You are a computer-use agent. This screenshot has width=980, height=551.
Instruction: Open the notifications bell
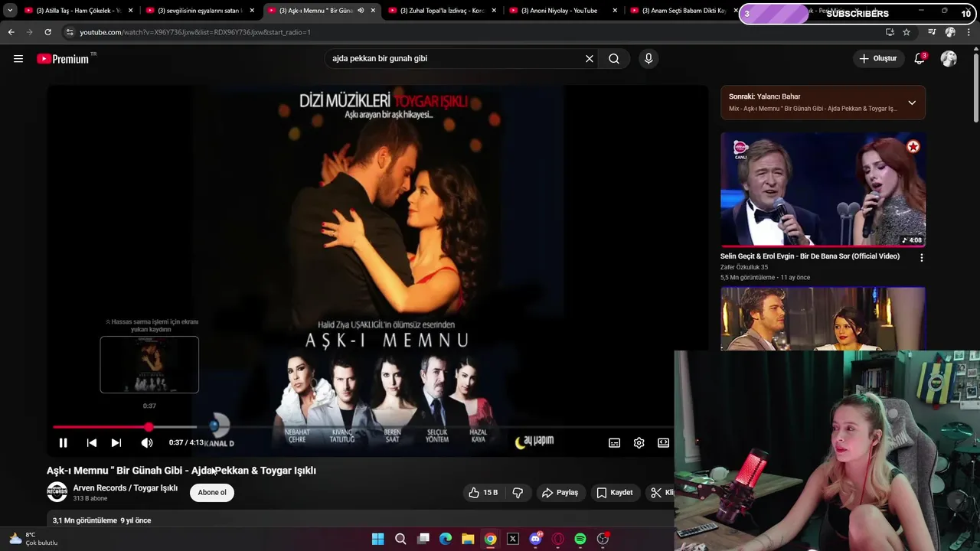[x=920, y=58]
